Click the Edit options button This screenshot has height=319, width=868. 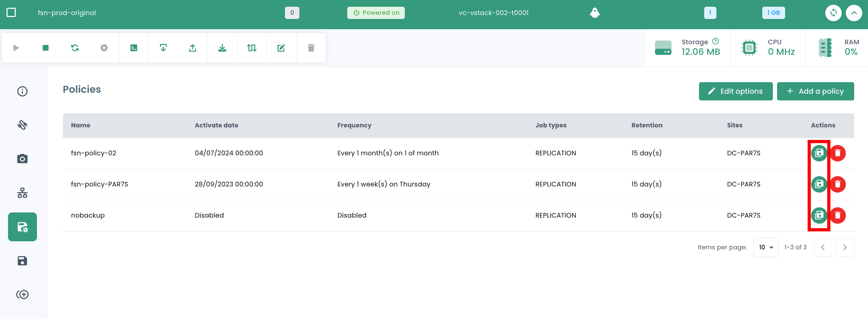tap(736, 91)
